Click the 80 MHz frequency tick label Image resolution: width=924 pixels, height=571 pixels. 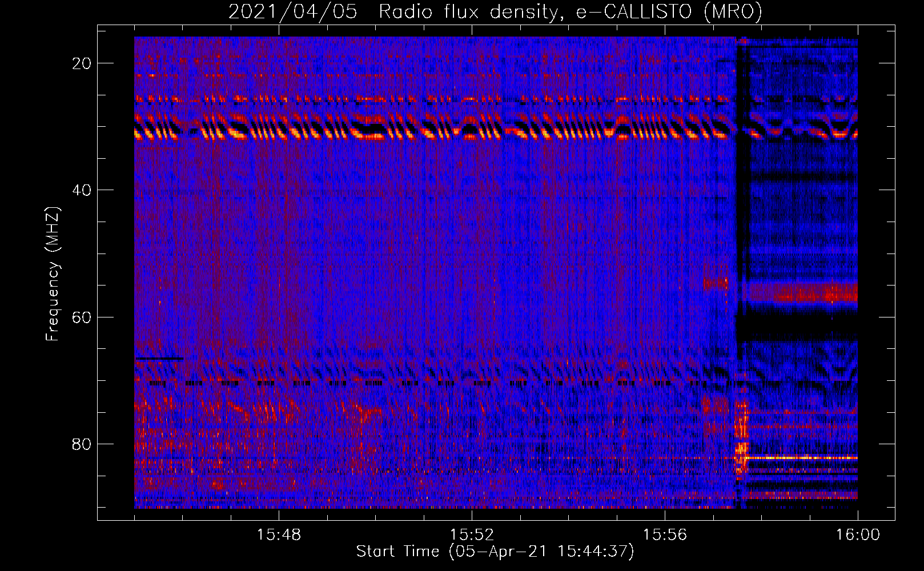pyautogui.click(x=82, y=444)
